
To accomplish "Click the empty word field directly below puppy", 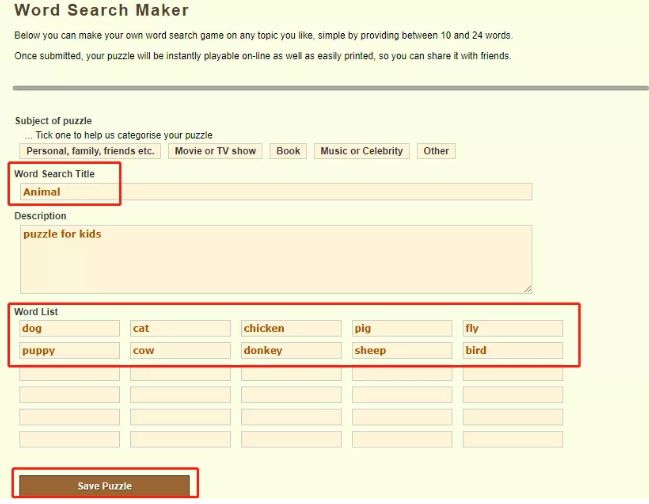I will click(x=70, y=374).
